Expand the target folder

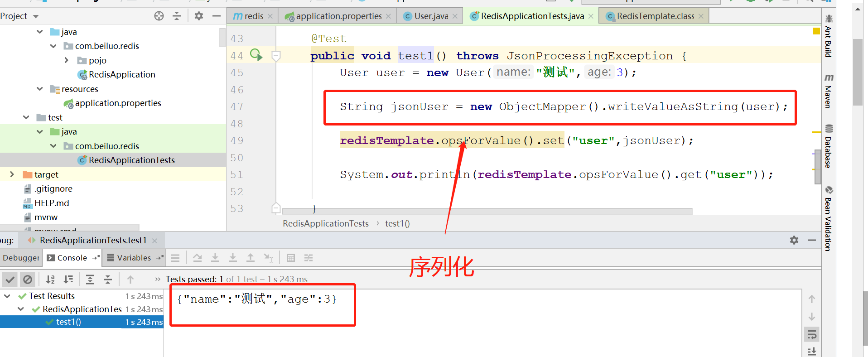click(x=12, y=174)
